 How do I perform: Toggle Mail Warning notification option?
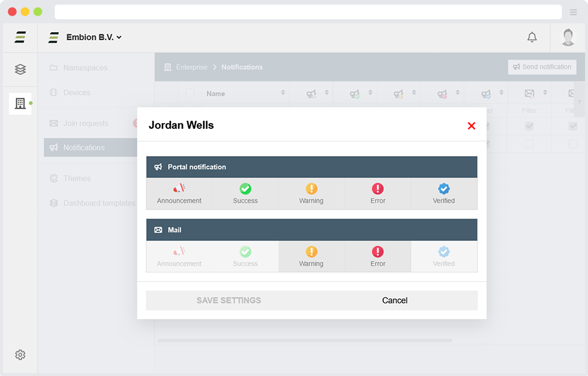(x=311, y=257)
